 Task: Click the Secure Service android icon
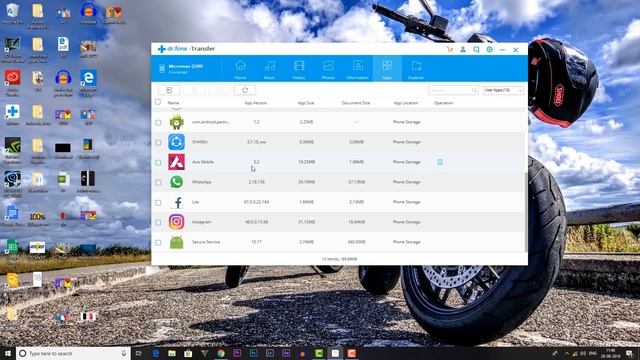[x=176, y=242]
